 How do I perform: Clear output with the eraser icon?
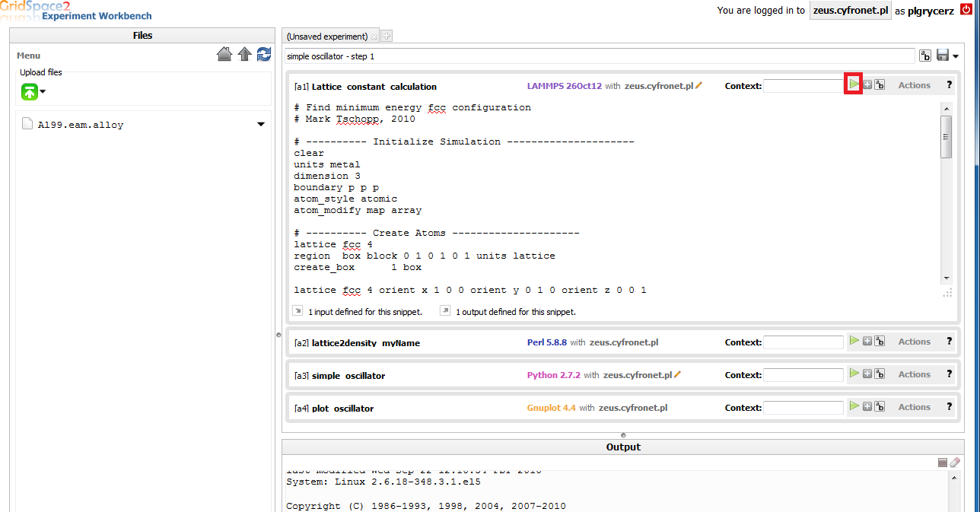pos(954,462)
